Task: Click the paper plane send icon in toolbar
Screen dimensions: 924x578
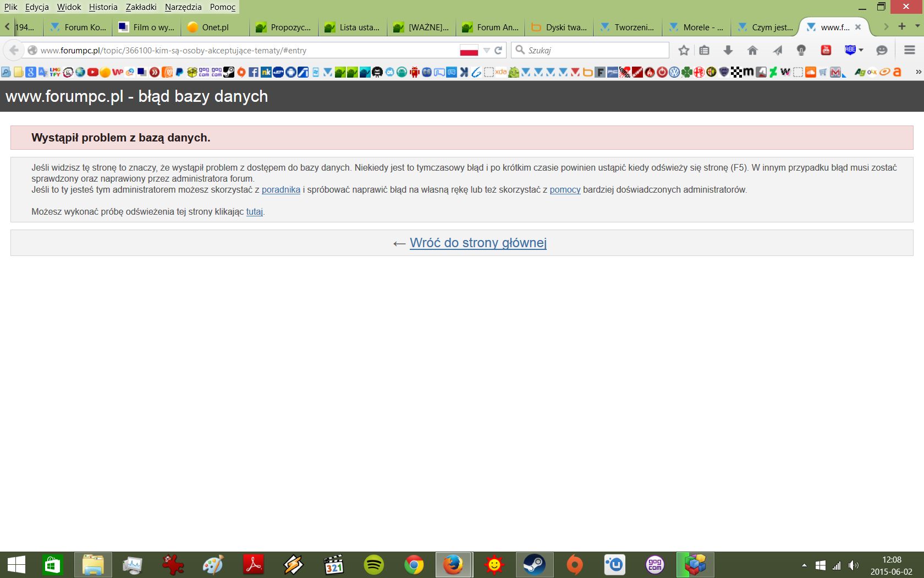Action: click(777, 51)
